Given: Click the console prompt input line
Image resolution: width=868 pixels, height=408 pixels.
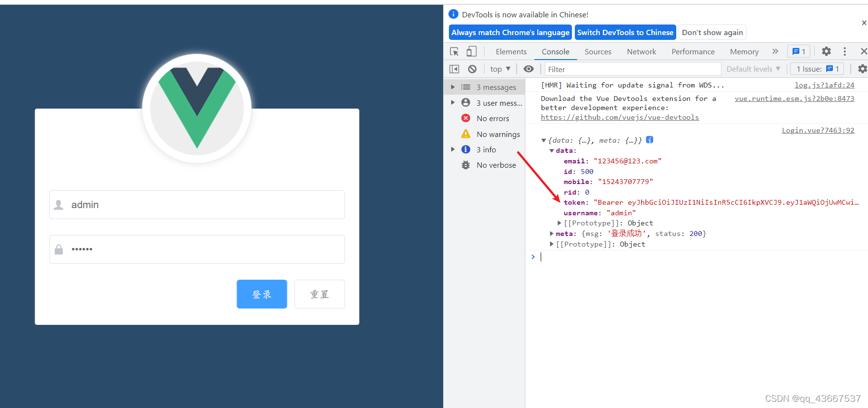Looking at the screenshot, I should (x=697, y=257).
